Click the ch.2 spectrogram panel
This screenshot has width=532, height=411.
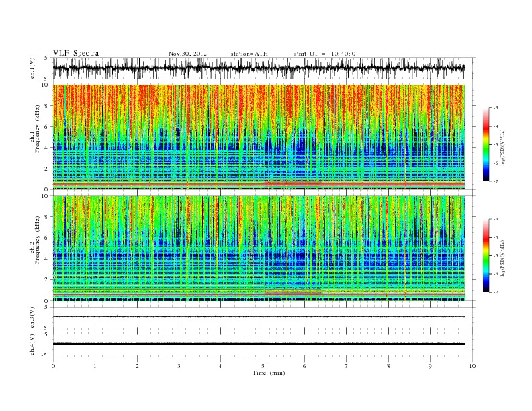(x=259, y=248)
